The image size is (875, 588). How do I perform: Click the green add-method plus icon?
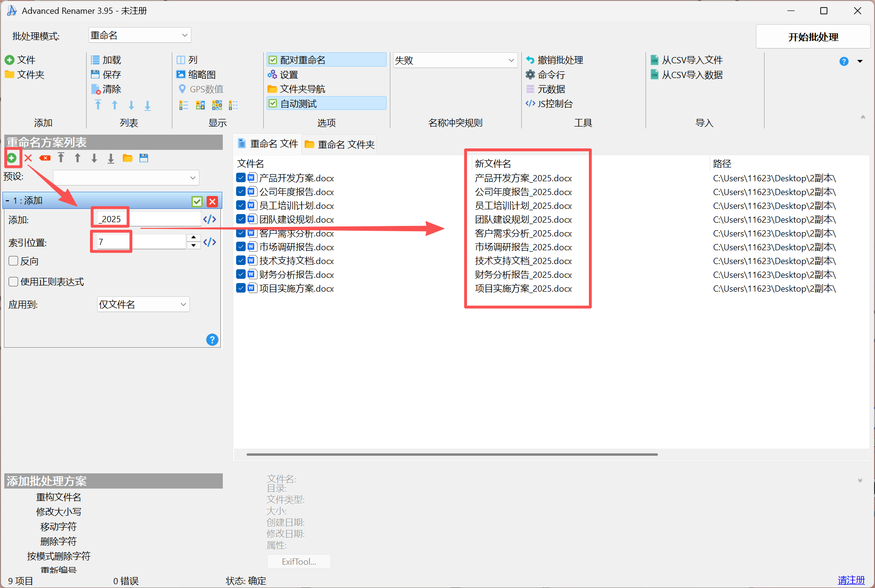(12, 158)
